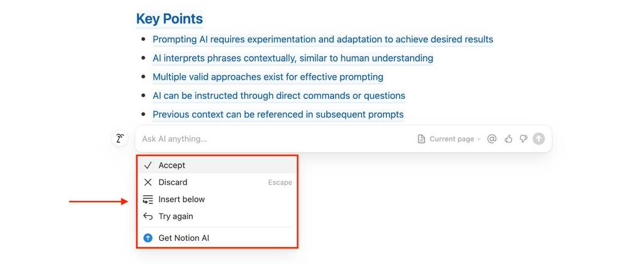Click the Notion AI face icon
Screen dimensions: 644x264
point(120,139)
